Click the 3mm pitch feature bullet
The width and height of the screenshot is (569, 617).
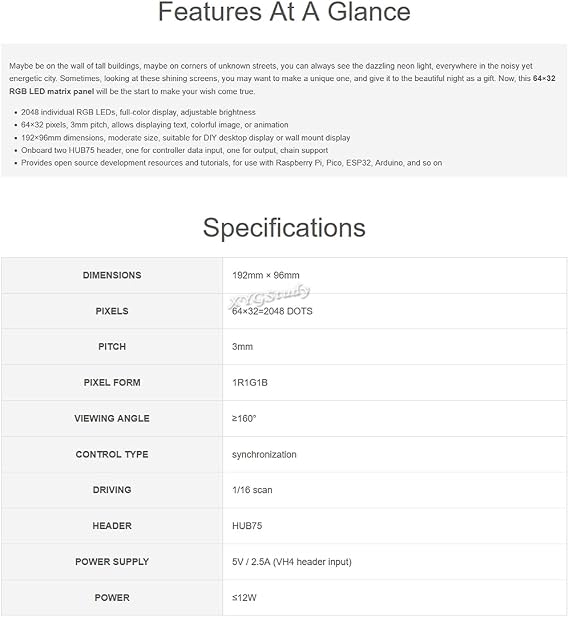(155, 125)
